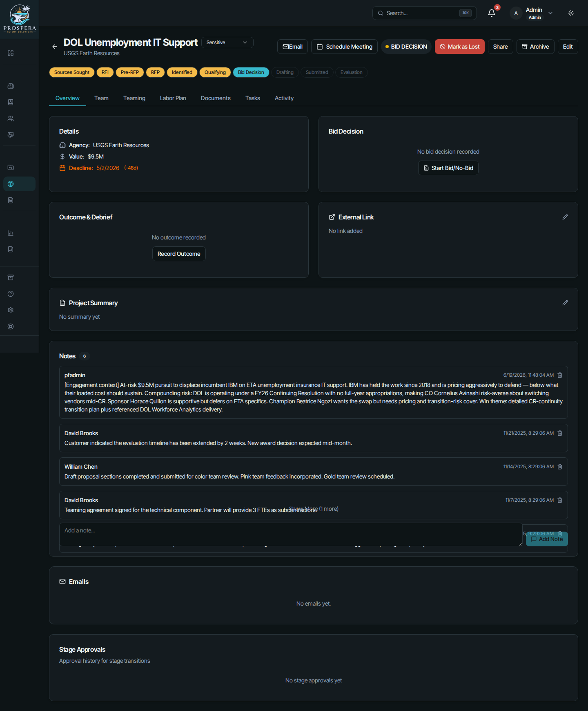Select the Drafting stage pill

pyautogui.click(x=285, y=72)
